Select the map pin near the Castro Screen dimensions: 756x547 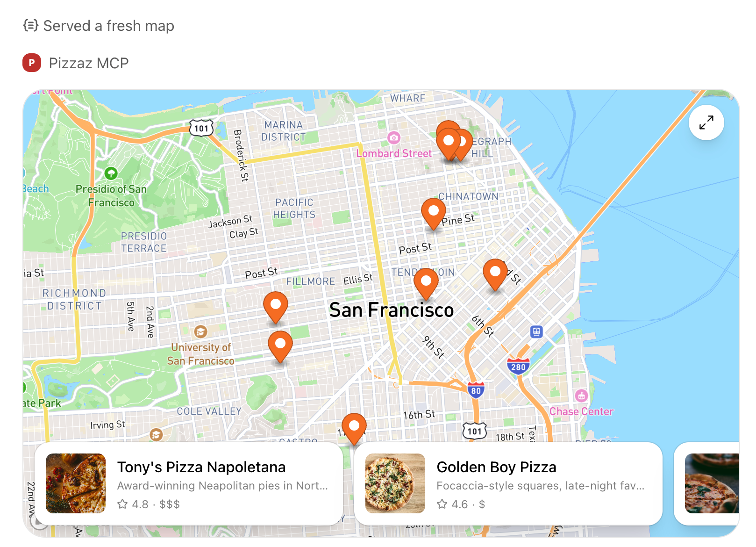click(x=354, y=426)
